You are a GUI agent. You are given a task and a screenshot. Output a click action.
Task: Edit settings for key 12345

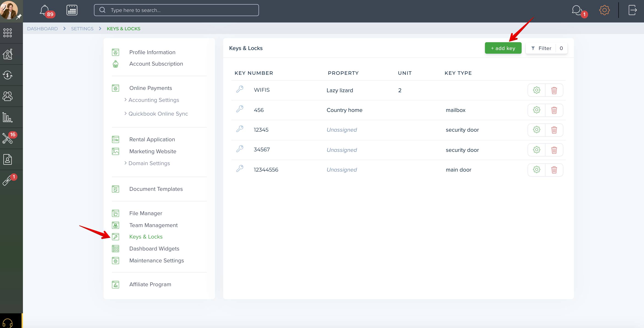(536, 130)
